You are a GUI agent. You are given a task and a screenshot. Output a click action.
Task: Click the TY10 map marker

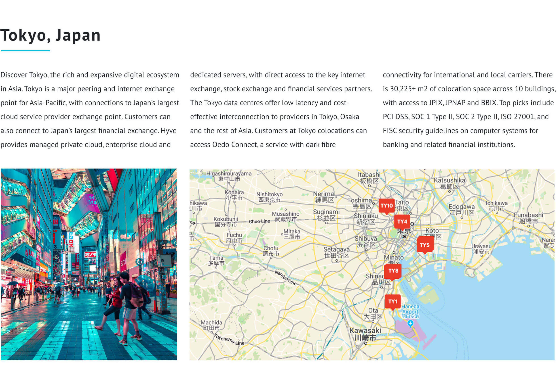(386, 206)
